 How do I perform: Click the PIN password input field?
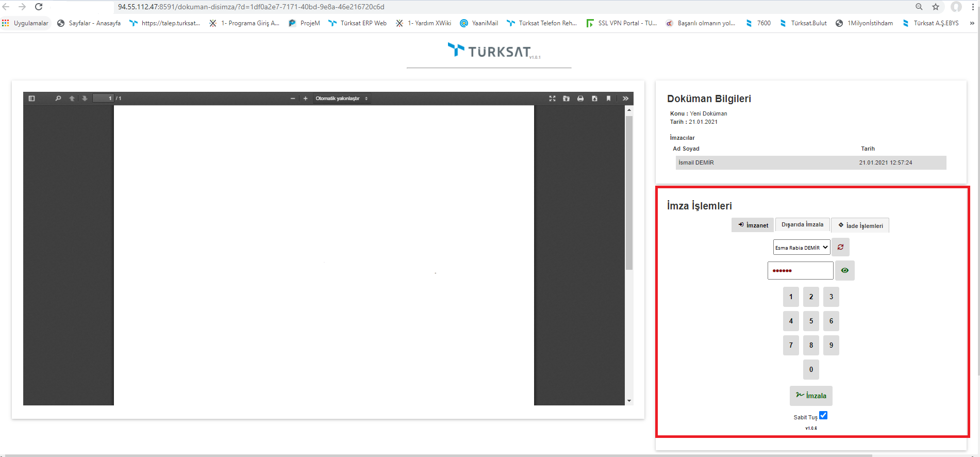(x=800, y=270)
